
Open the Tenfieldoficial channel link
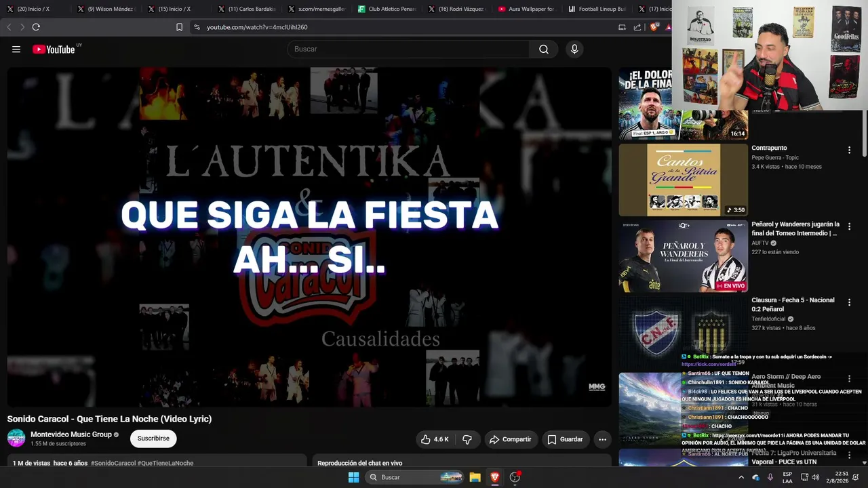[x=768, y=319]
